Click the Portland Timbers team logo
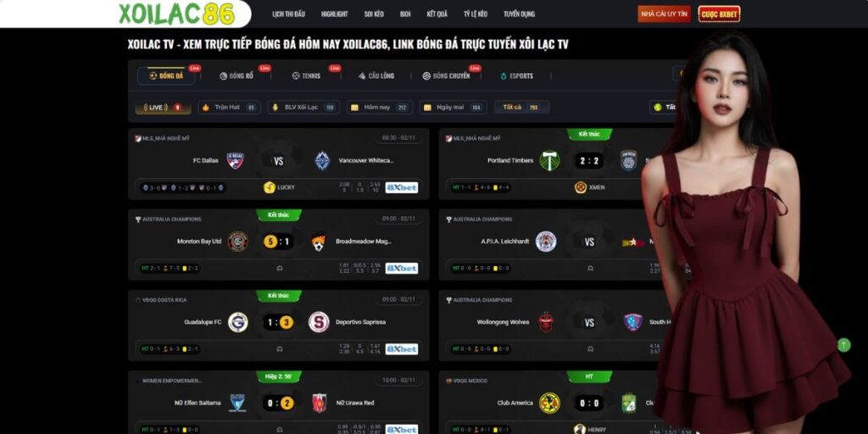Image resolution: width=868 pixels, height=434 pixels. (x=549, y=160)
